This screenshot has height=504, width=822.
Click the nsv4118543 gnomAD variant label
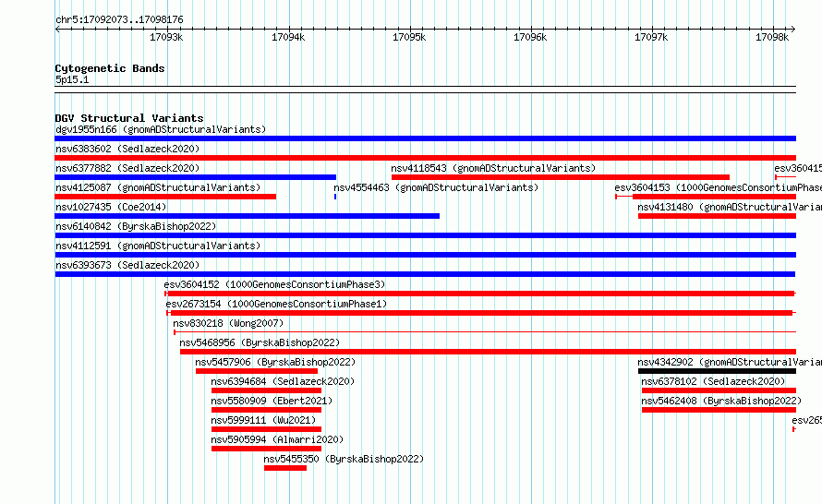(x=493, y=168)
